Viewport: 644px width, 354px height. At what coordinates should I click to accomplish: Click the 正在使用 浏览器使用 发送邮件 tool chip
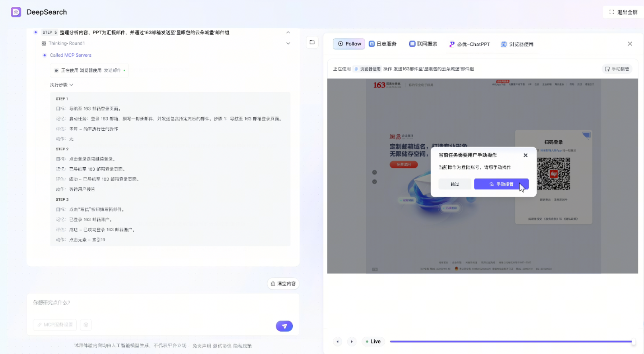[x=90, y=70]
